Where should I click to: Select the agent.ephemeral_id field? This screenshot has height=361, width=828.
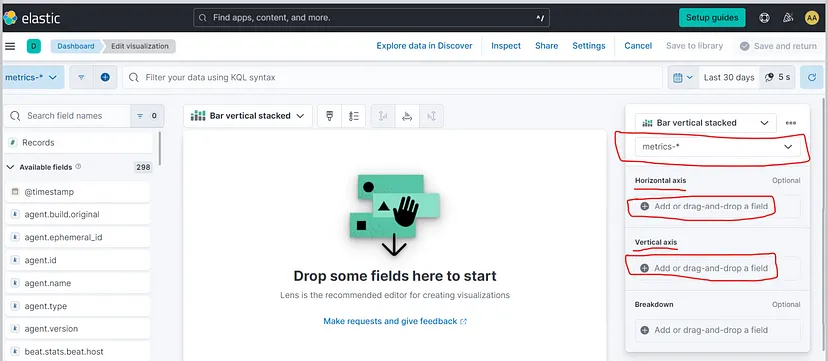pos(78,237)
